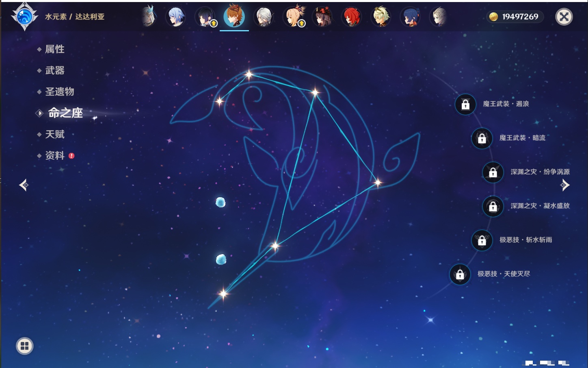Viewport: 588px width, 368px height.
Task: Open the 深渊之灾·凝水盛放 constellation node
Action: (x=493, y=207)
